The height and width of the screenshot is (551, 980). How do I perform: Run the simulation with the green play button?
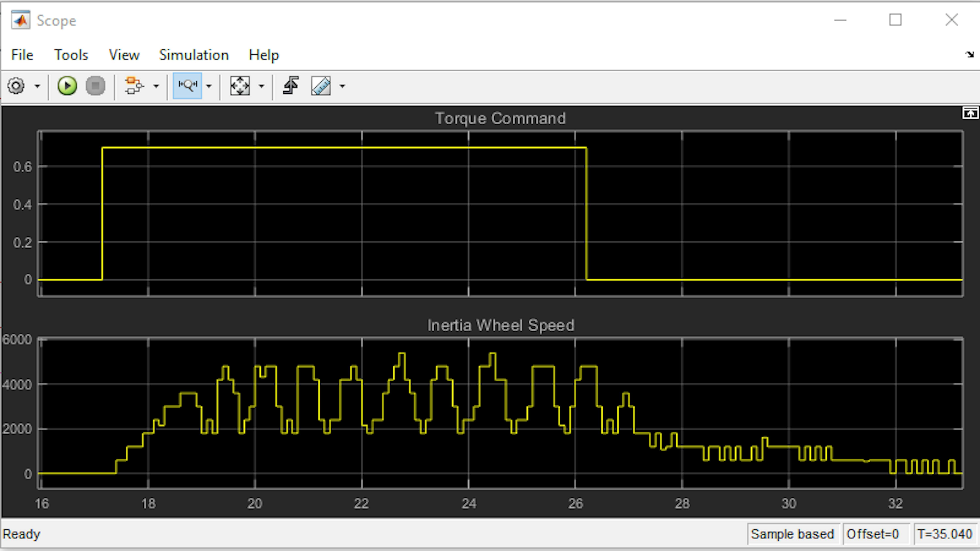pos(67,86)
